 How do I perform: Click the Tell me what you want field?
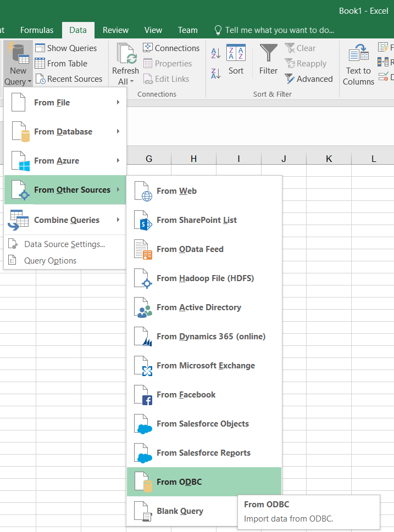click(x=275, y=30)
